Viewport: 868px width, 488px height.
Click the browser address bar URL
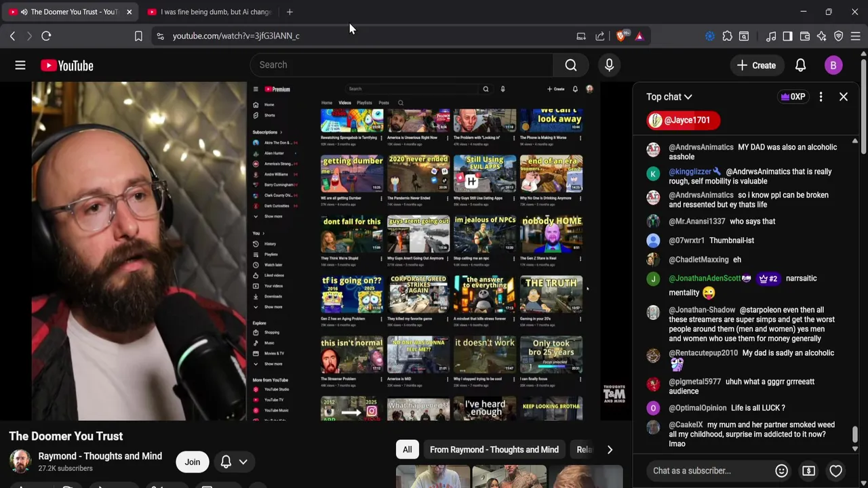[236, 36]
